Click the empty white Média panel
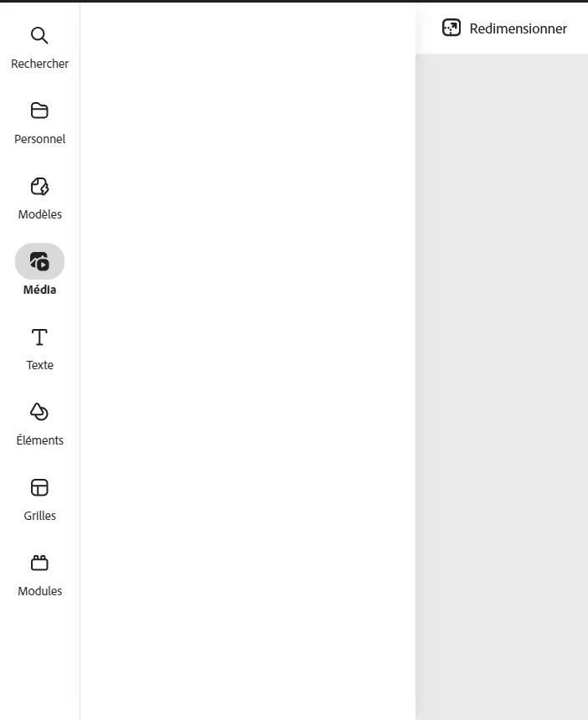This screenshot has width=588, height=720. click(x=248, y=362)
